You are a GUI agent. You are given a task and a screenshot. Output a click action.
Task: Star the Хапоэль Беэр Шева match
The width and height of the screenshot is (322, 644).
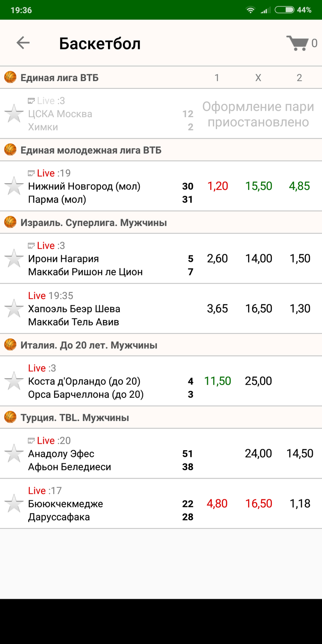[14, 309]
